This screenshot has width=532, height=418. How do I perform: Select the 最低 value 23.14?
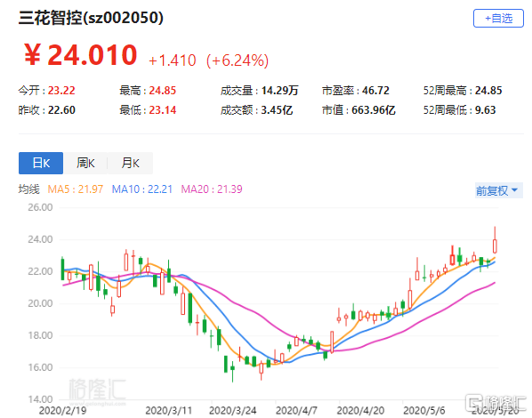click(163, 110)
